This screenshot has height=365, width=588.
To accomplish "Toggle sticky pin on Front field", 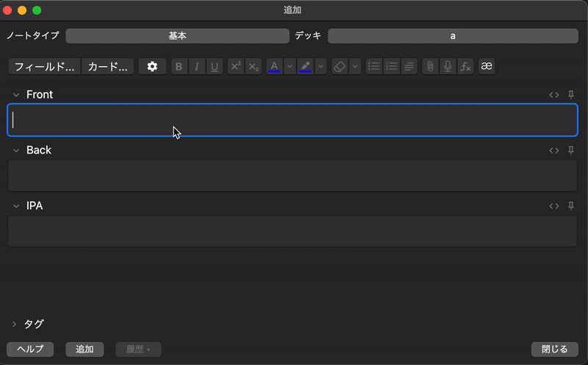I will [x=571, y=95].
